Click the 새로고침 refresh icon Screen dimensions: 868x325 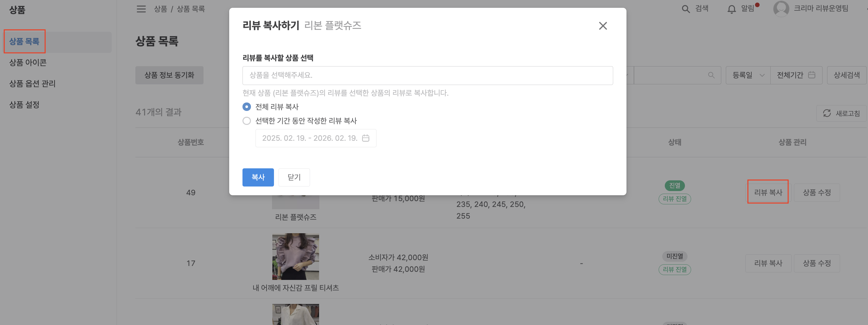[827, 113]
